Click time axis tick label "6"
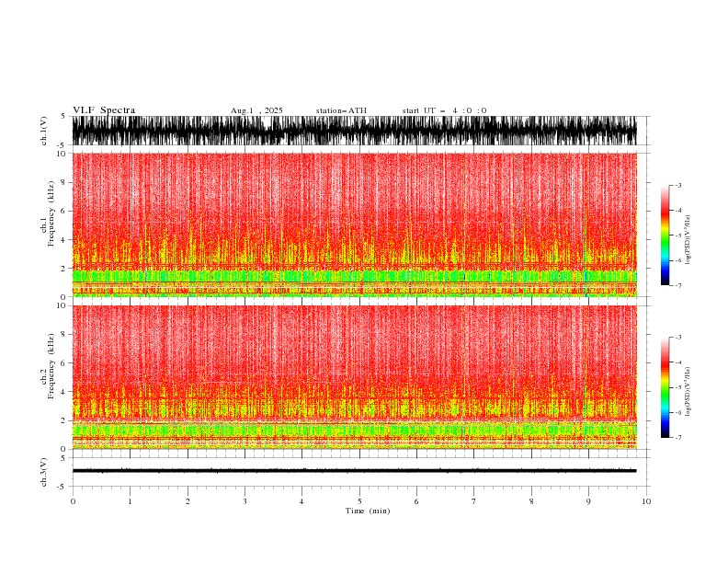 (x=416, y=501)
